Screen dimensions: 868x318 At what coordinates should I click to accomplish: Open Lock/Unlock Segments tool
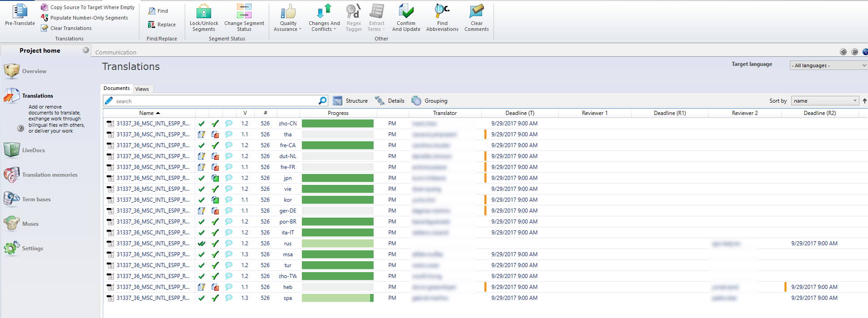(203, 12)
